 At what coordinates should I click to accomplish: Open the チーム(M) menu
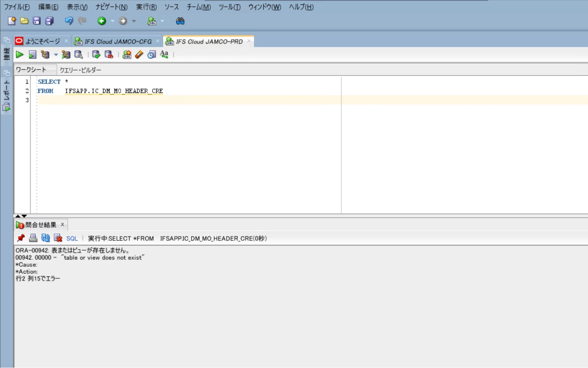(199, 7)
